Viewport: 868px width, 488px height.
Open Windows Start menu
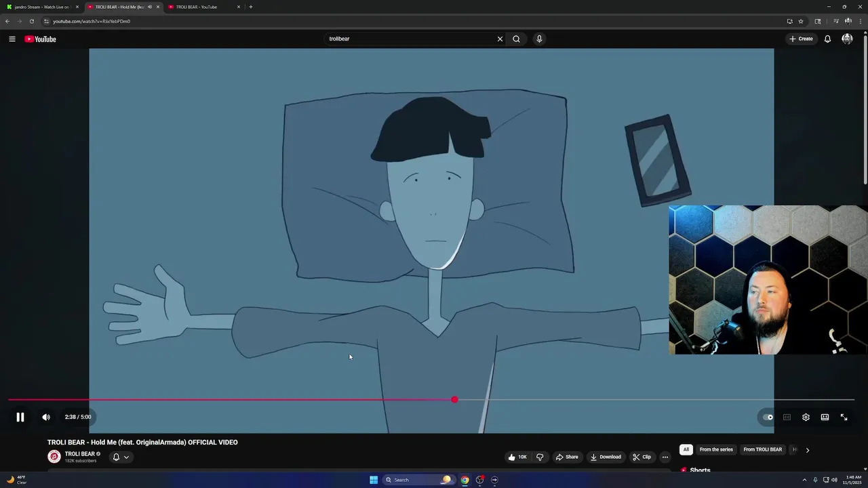[x=374, y=480]
